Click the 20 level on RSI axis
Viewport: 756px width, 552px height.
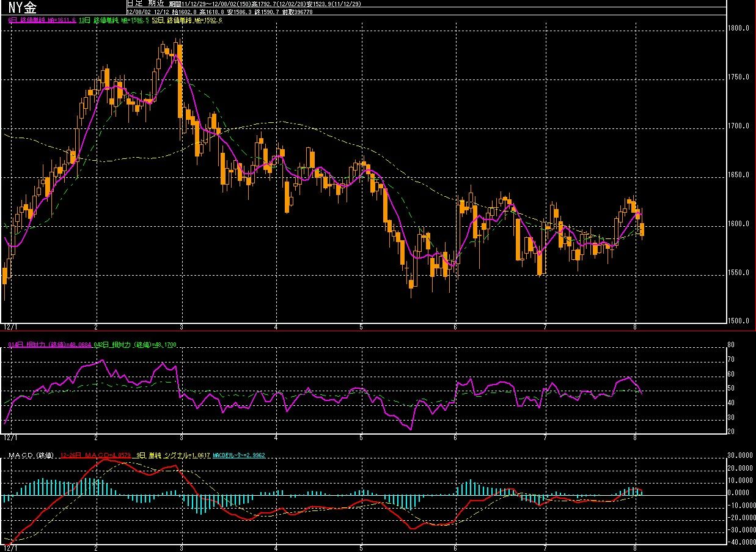730,432
